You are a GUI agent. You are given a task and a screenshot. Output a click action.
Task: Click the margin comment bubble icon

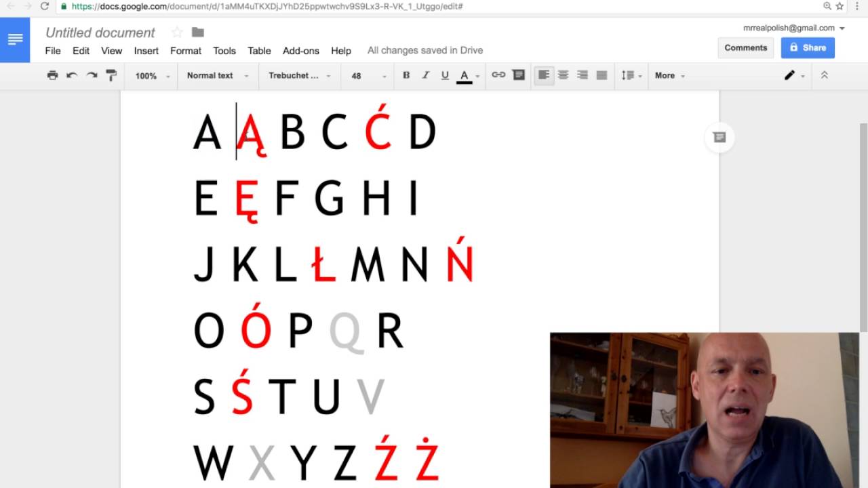719,138
